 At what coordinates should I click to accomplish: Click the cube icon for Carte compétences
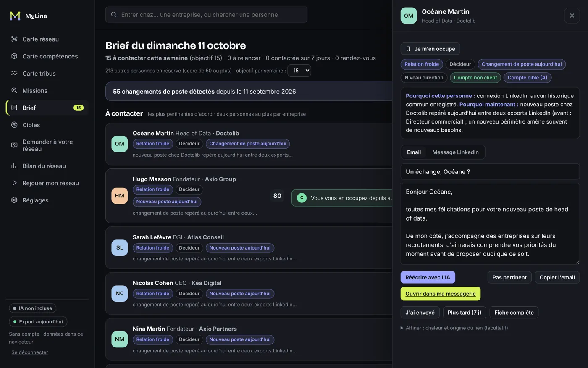[x=14, y=56]
